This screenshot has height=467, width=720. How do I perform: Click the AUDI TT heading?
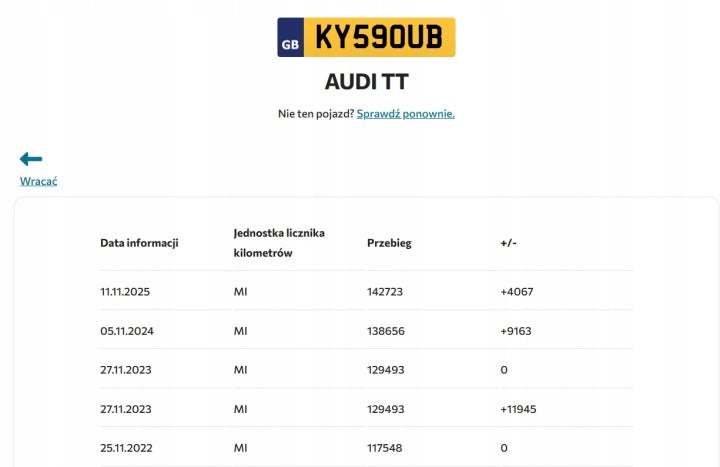coord(366,82)
